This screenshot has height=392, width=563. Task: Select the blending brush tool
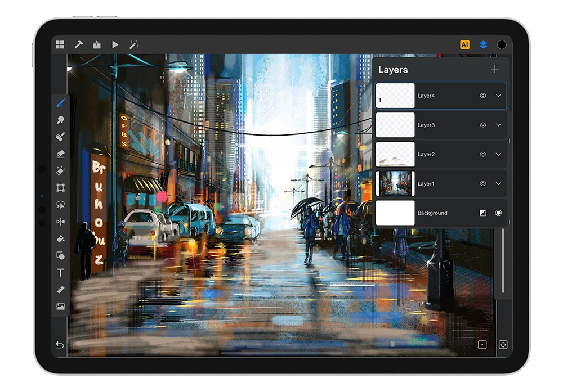pyautogui.click(x=60, y=137)
